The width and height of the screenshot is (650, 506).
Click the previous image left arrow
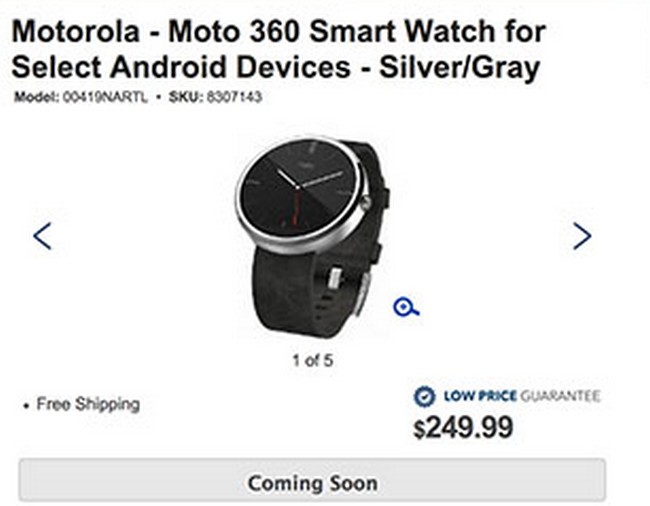point(42,236)
